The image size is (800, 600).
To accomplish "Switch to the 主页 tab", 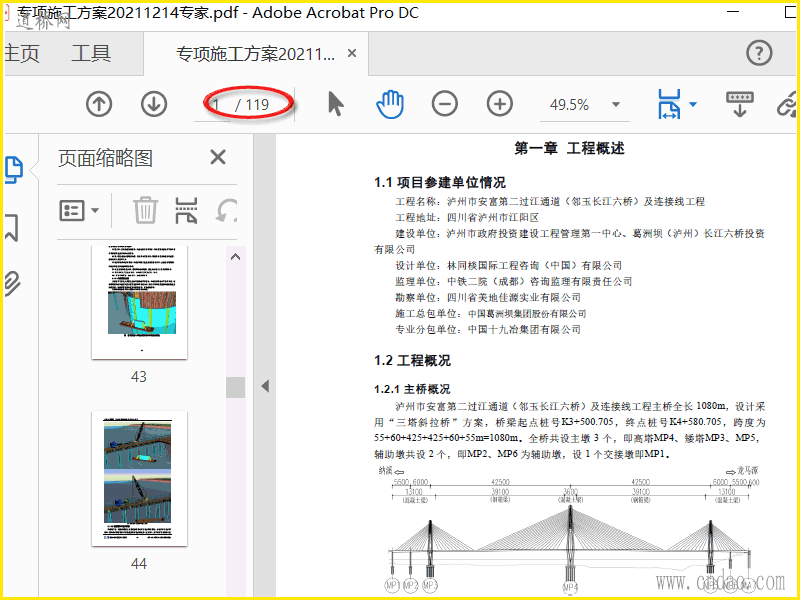I will tap(21, 53).
